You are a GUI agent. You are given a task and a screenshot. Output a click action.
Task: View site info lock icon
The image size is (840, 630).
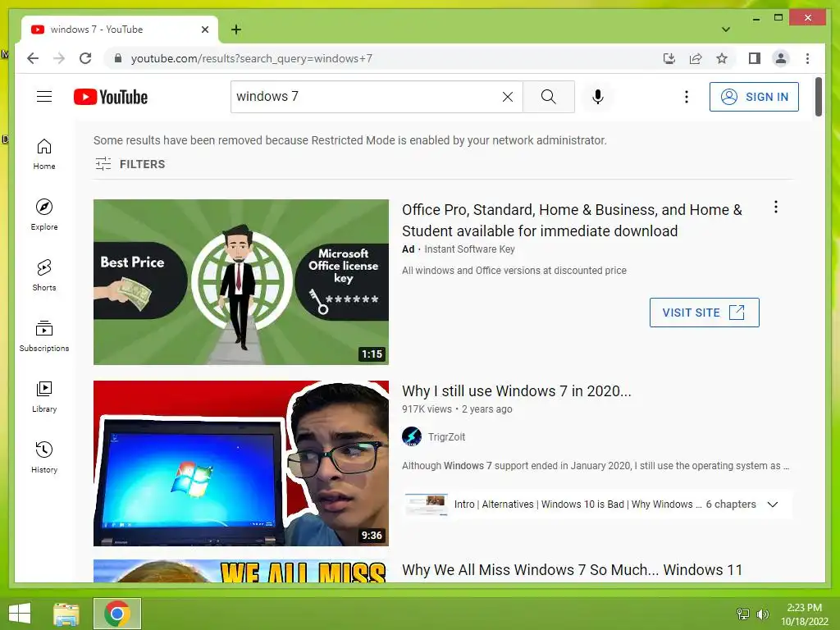(118, 58)
